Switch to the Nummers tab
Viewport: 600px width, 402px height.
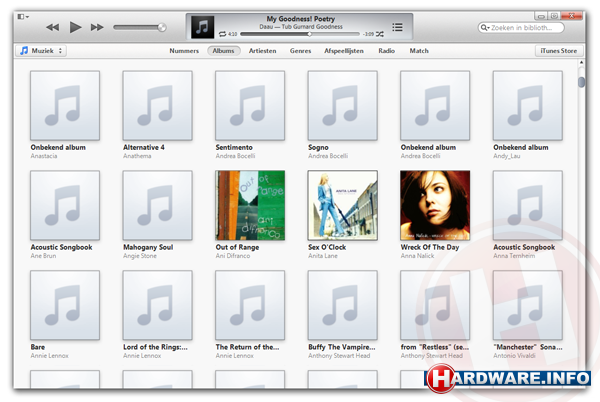pyautogui.click(x=184, y=50)
